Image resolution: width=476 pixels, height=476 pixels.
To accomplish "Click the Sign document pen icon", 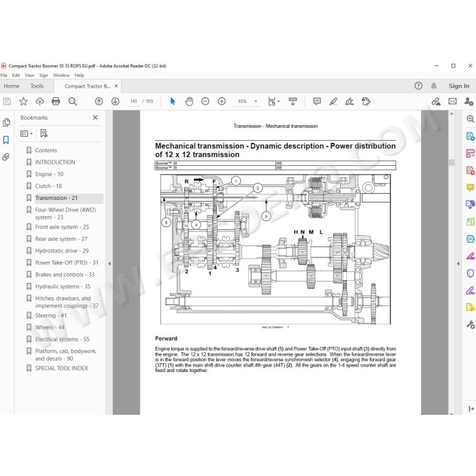I will [350, 101].
